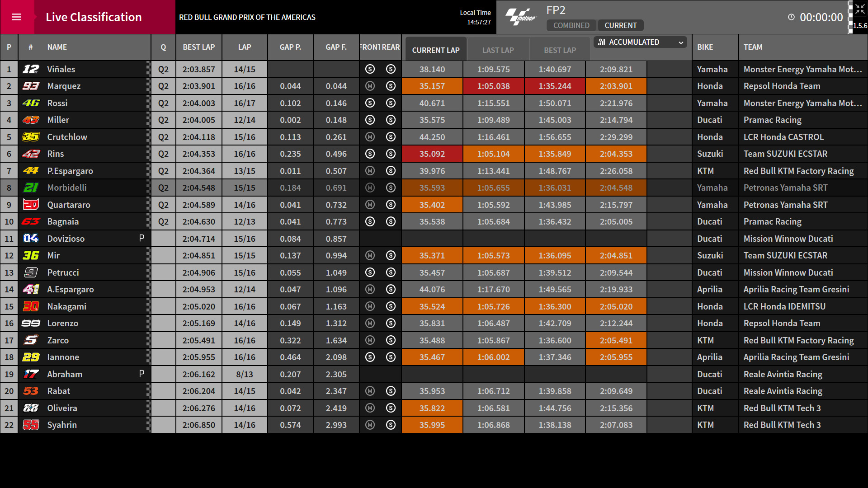Toggle the CURRENT session view

(x=621, y=25)
